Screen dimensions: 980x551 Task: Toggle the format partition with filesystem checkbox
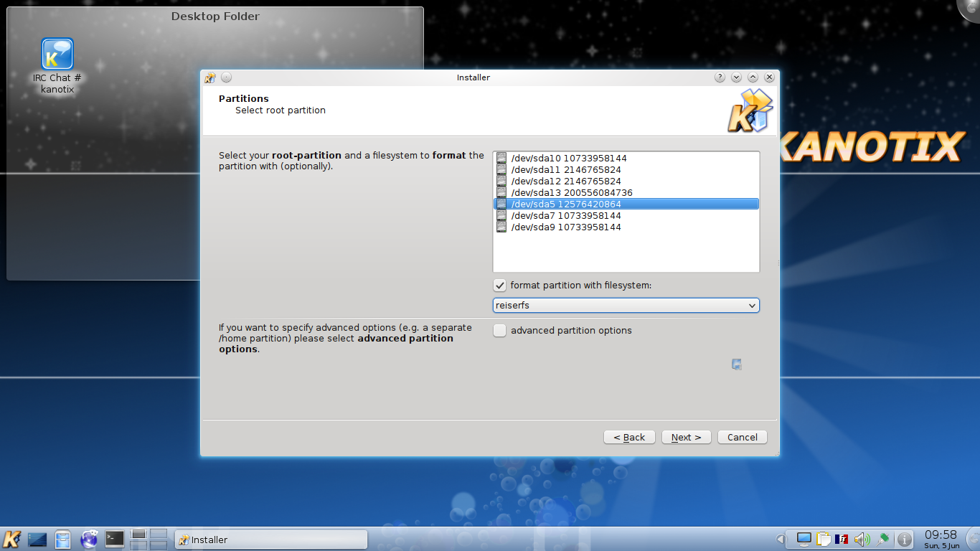click(x=500, y=286)
